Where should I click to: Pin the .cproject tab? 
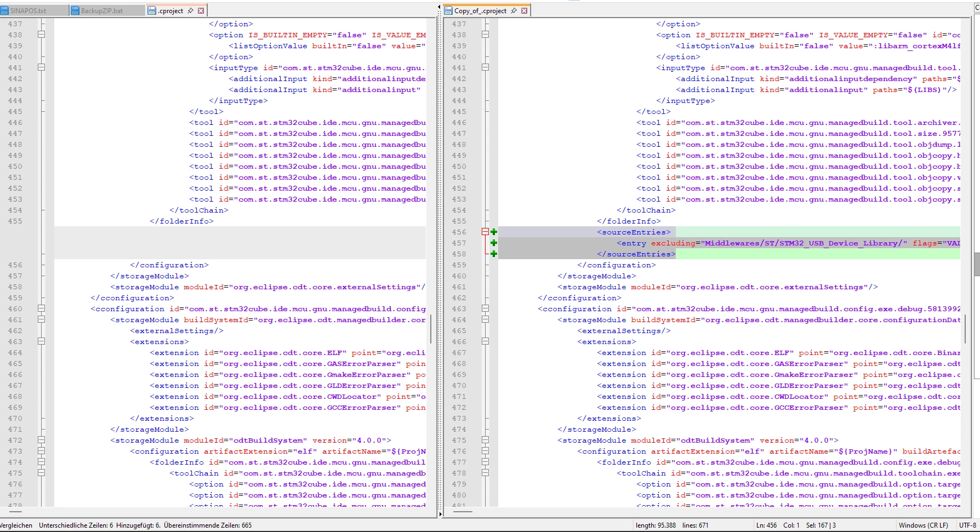[191, 10]
